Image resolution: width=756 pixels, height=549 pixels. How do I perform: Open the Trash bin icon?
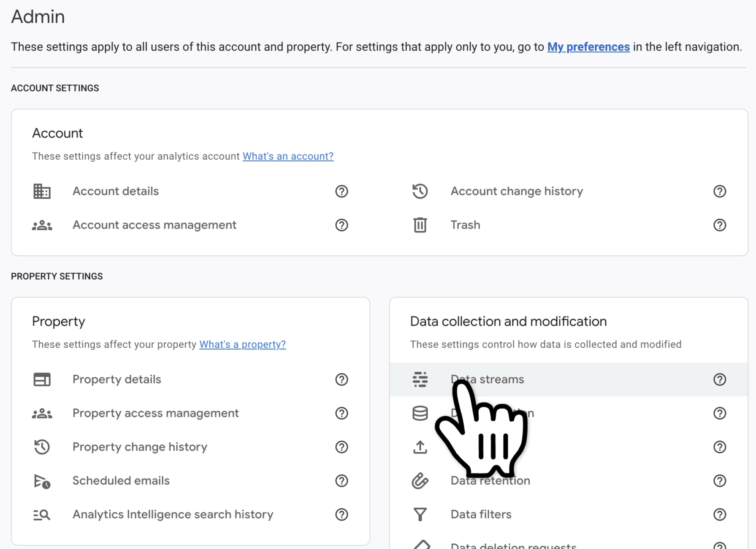click(x=420, y=225)
